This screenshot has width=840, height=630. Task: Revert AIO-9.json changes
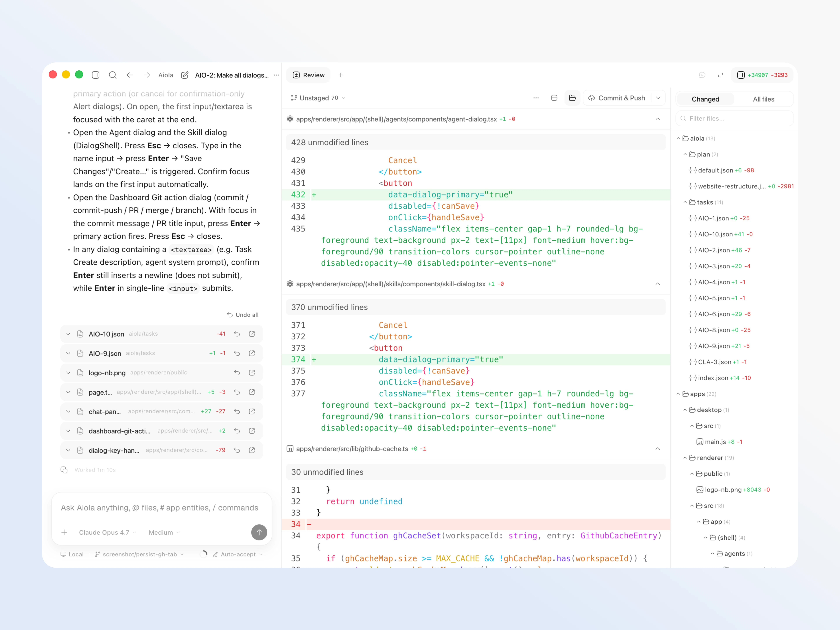tap(237, 353)
